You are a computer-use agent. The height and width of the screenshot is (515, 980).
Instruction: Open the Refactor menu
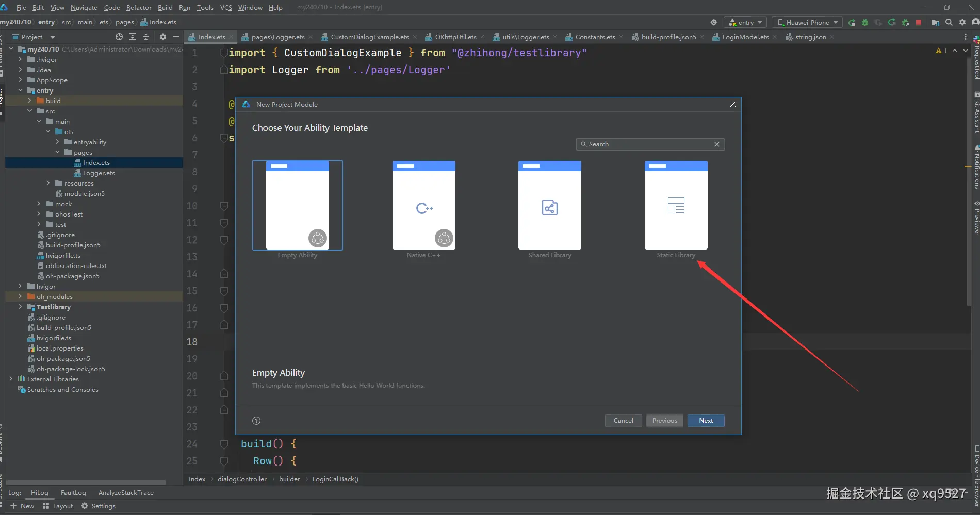(139, 7)
